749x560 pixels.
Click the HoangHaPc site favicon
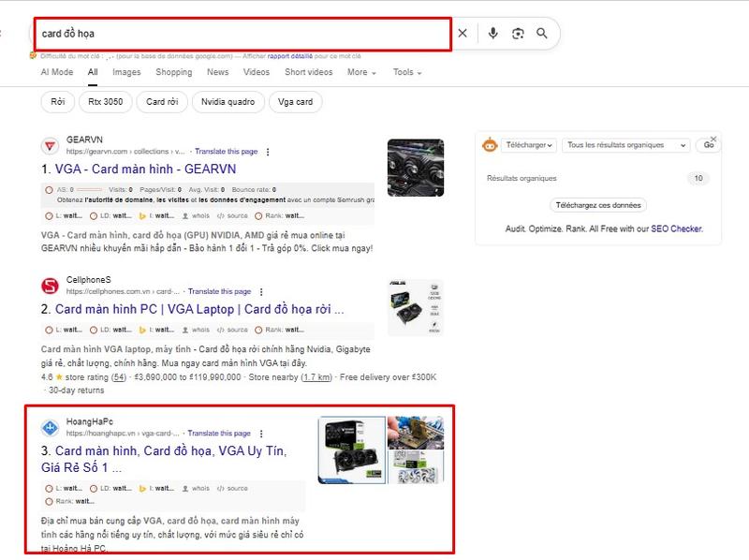tap(50, 428)
